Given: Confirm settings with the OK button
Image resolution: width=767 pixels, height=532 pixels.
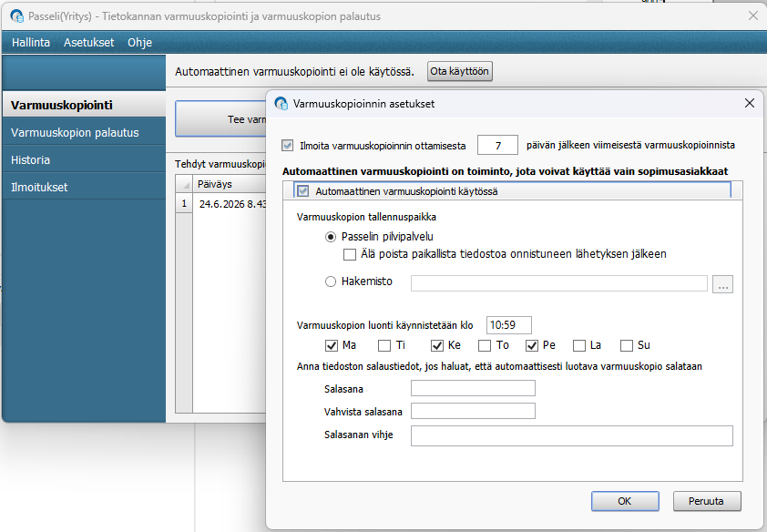Looking at the screenshot, I should tap(625, 501).
